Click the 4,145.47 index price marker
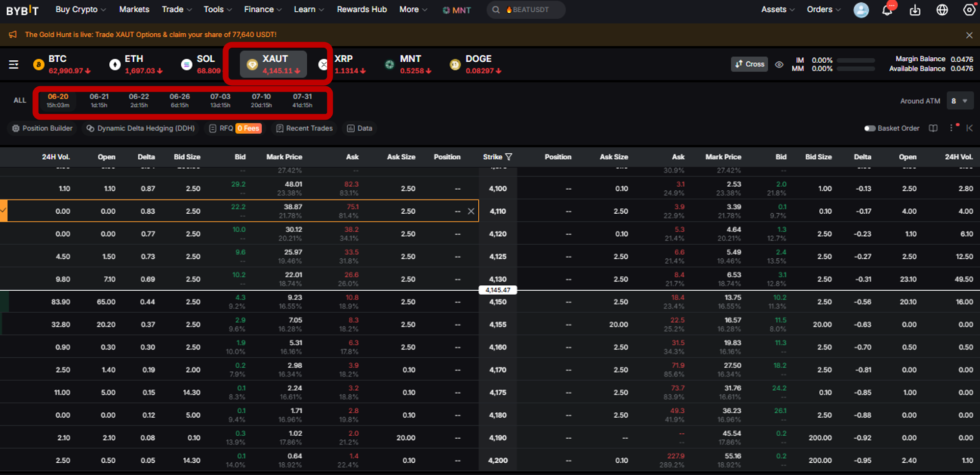This screenshot has width=980, height=475. [498, 290]
